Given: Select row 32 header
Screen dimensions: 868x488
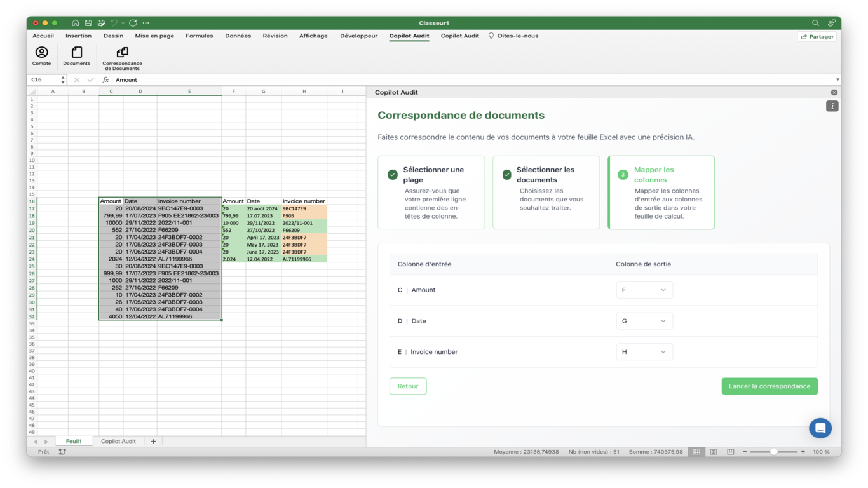Looking at the screenshot, I should pyautogui.click(x=32, y=316).
